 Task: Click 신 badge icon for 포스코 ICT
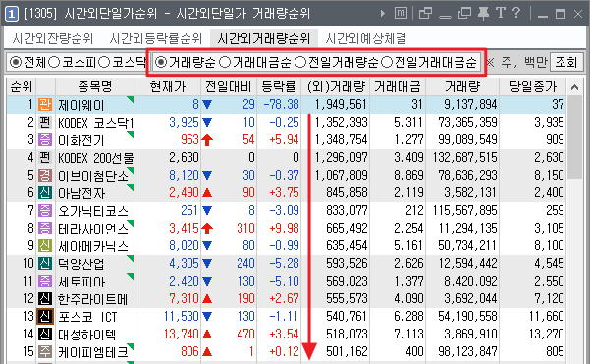(x=45, y=316)
